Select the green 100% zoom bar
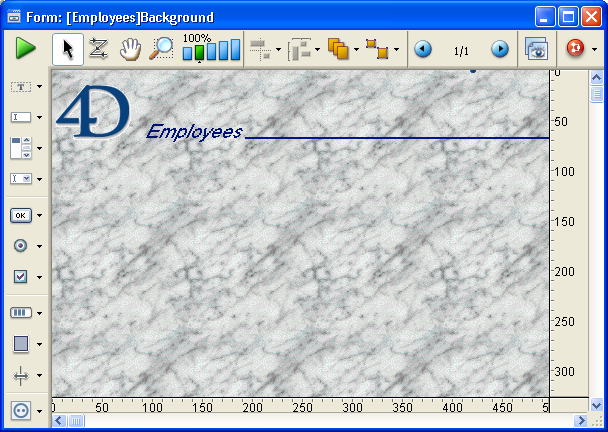 tap(199, 53)
